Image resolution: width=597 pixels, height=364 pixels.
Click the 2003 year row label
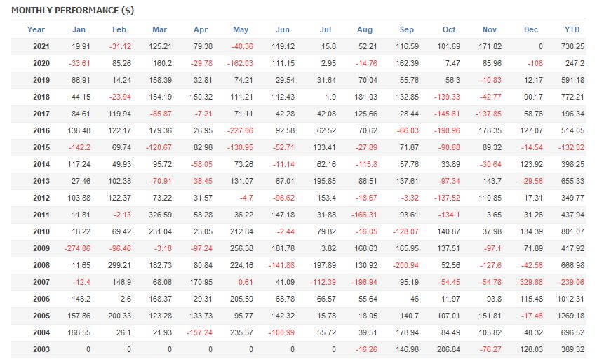pos(41,349)
